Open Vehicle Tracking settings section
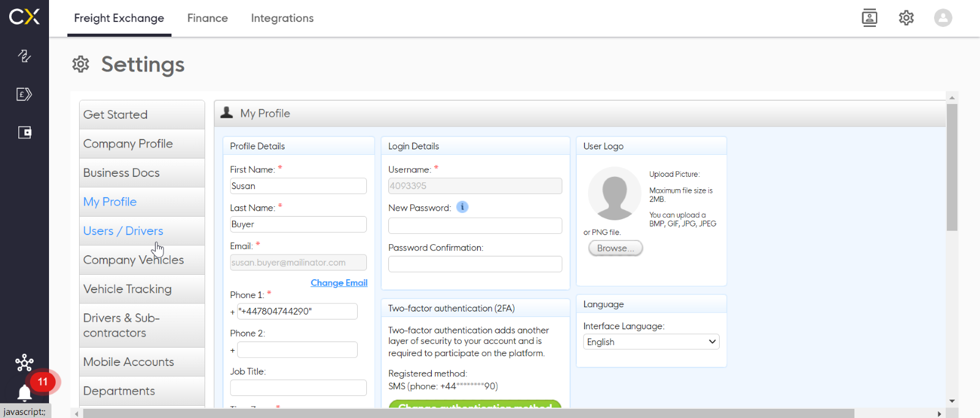980x418 pixels. pyautogui.click(x=142, y=289)
